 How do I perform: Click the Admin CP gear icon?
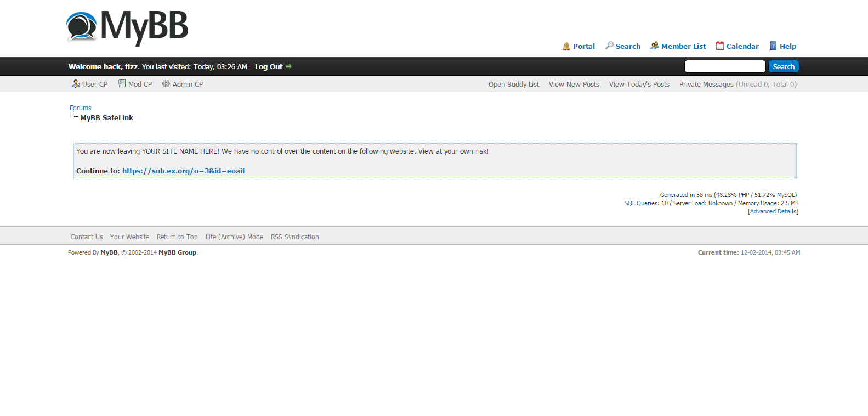point(166,84)
